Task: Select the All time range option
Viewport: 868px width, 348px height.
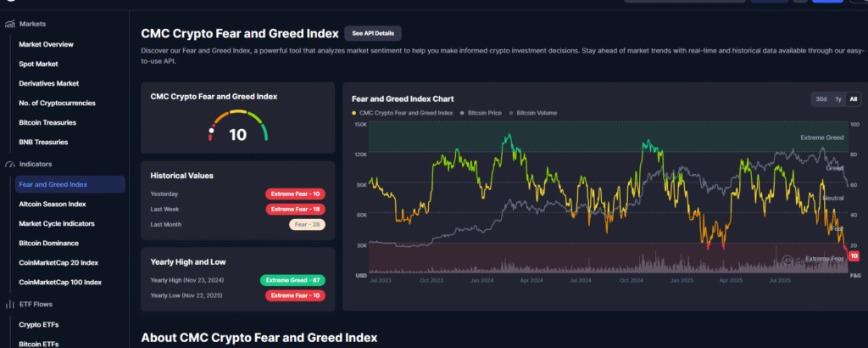Action: pyautogui.click(x=853, y=99)
